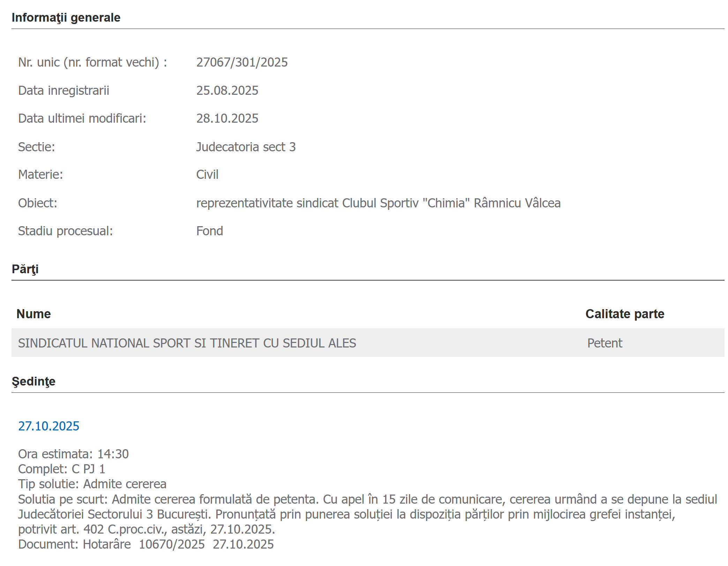Click the last modification date 28.10.2025
The width and height of the screenshot is (728, 566).
(x=227, y=118)
